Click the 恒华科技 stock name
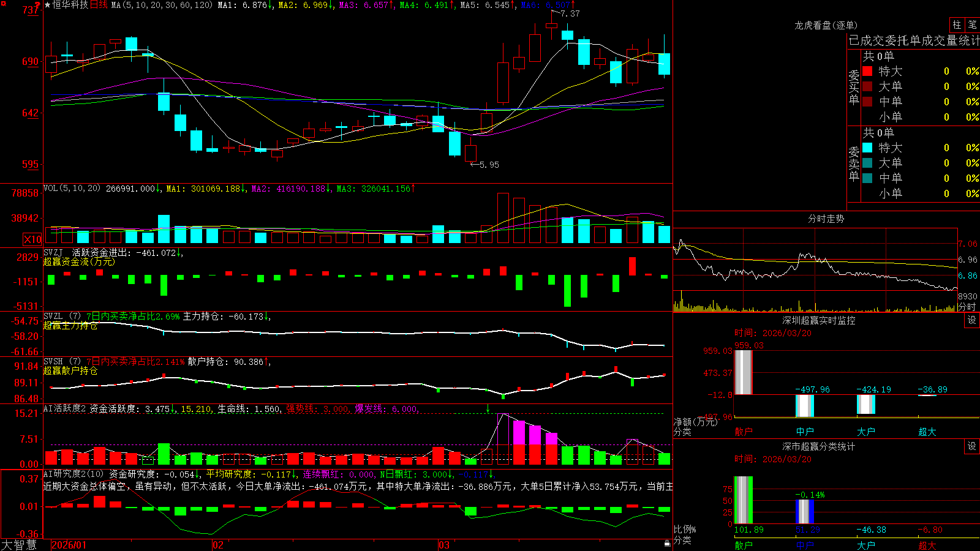Screen dimensions: 980x551 [70, 5]
